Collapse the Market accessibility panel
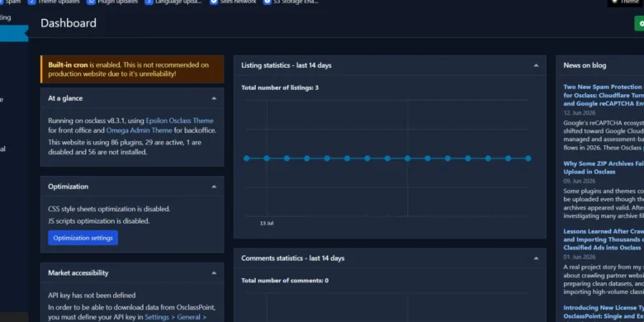 click(x=214, y=273)
